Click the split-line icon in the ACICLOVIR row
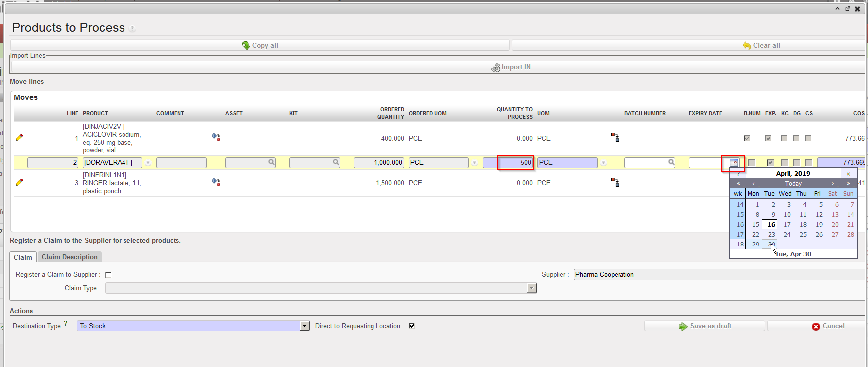Image resolution: width=868 pixels, height=367 pixels. pos(615,137)
